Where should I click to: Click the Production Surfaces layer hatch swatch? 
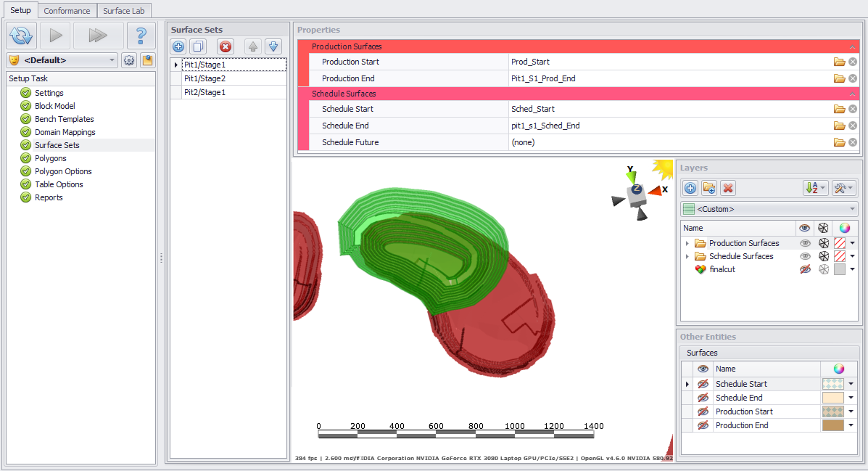click(840, 243)
